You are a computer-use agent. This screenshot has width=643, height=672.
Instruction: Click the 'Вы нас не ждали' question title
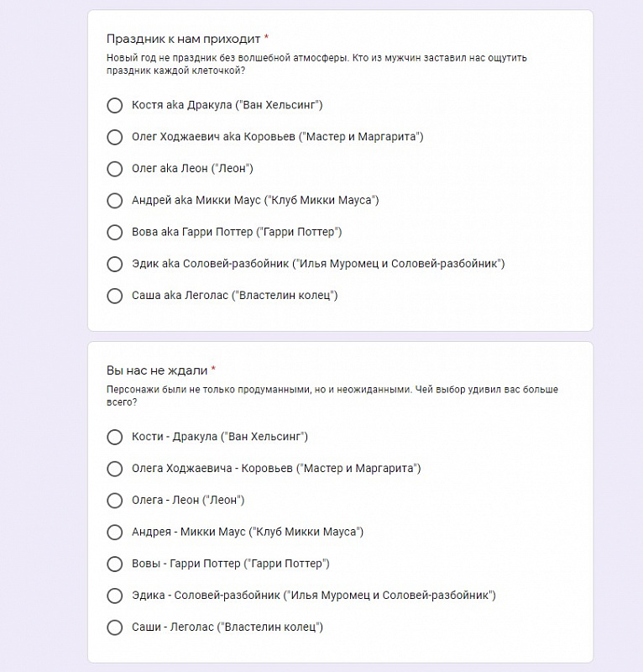[157, 370]
